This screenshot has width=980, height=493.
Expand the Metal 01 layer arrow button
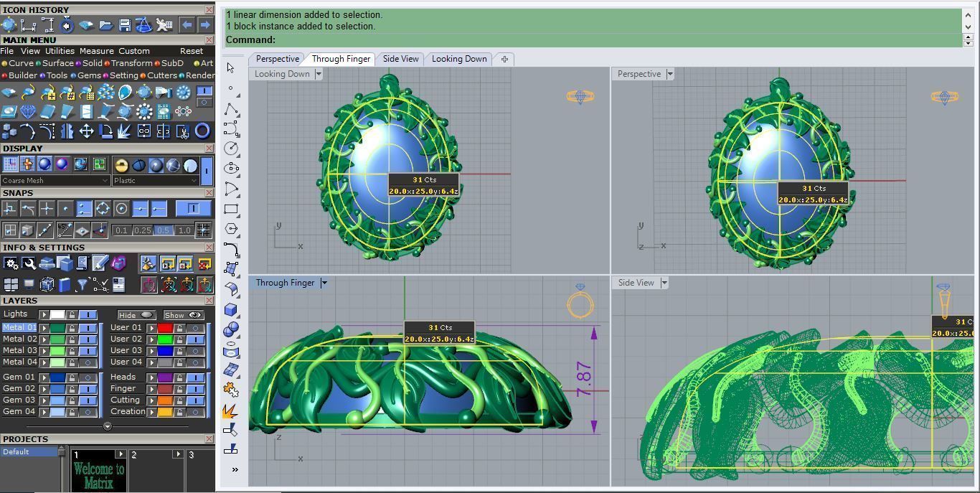(x=44, y=327)
